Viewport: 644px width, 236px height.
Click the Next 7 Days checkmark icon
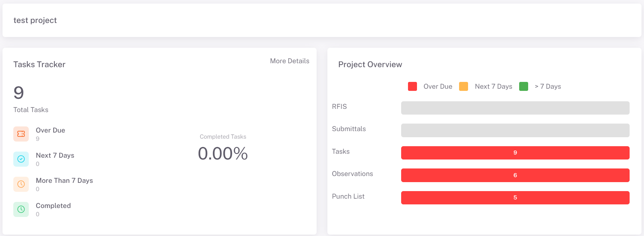point(21,159)
